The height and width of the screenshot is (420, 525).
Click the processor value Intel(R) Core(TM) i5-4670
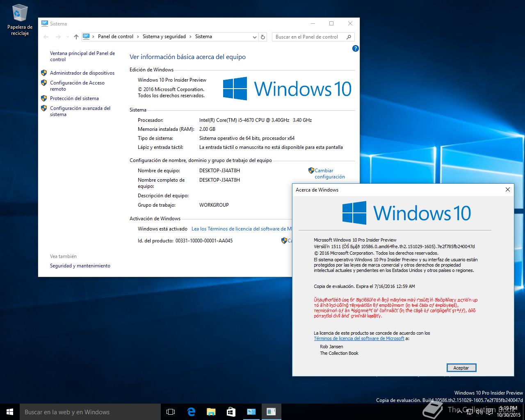coord(256,120)
